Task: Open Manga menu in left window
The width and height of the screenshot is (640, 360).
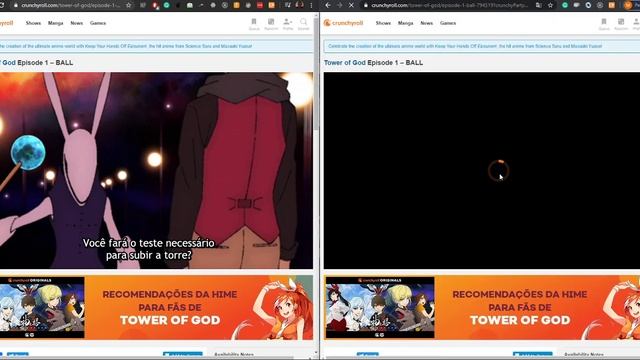Action: (56, 23)
